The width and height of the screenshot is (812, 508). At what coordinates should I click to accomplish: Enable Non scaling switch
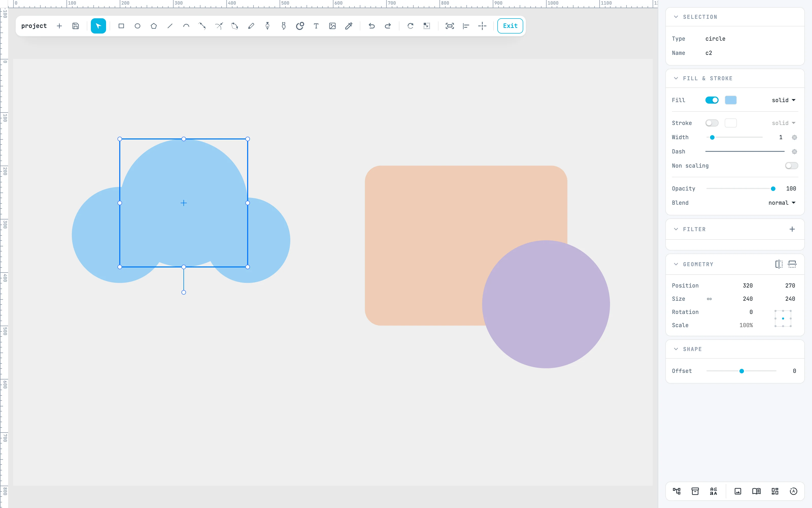click(791, 166)
